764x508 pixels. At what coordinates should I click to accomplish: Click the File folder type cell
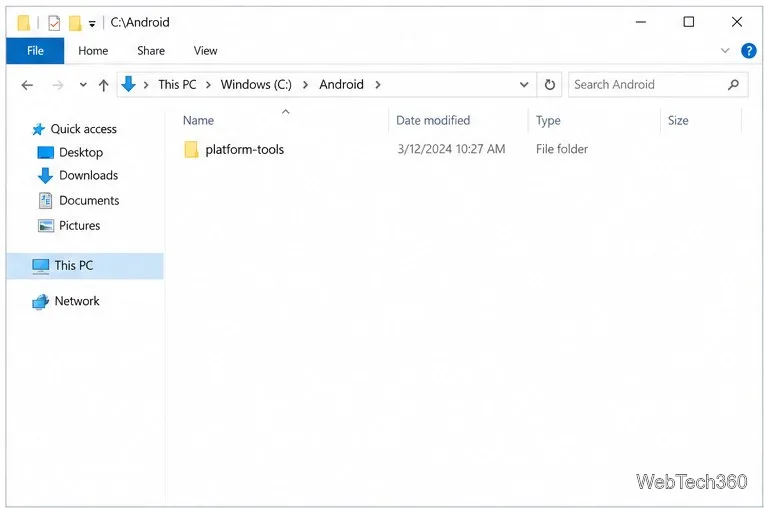pos(562,149)
